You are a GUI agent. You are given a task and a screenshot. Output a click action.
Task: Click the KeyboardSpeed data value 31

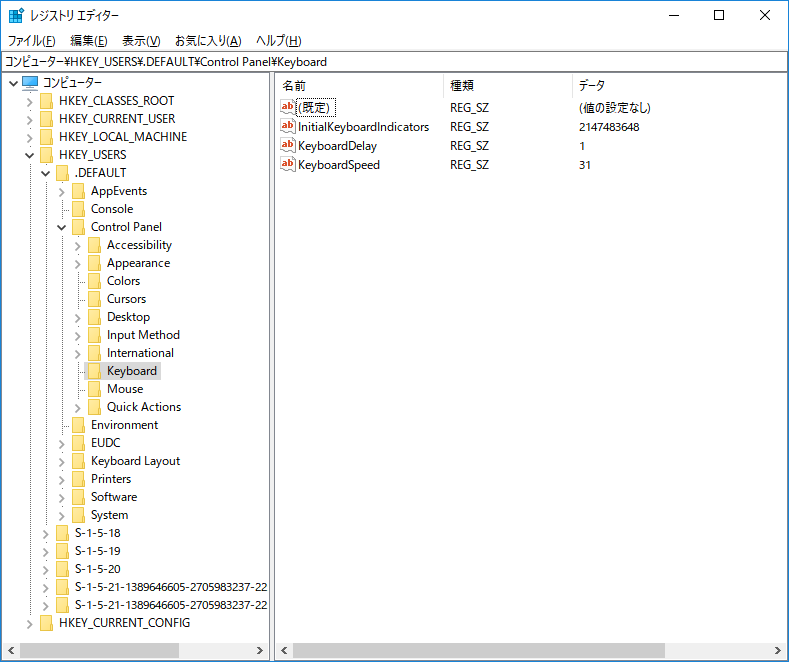(x=585, y=165)
